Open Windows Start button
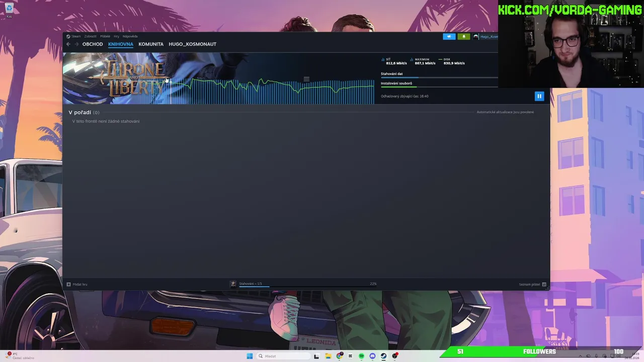The width and height of the screenshot is (644, 362). (x=250, y=356)
